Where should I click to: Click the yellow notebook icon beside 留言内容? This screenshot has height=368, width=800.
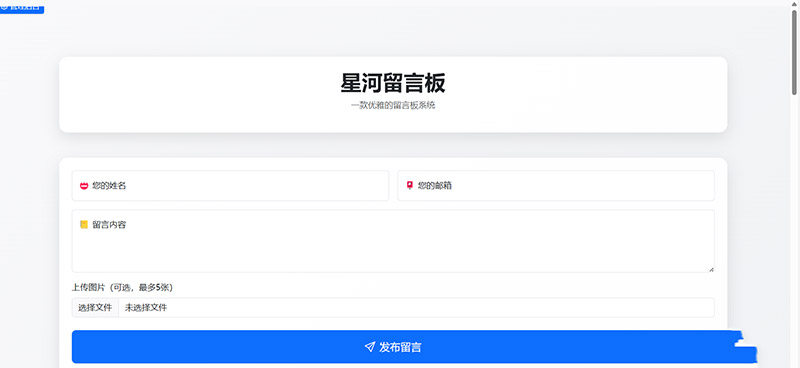tap(84, 225)
